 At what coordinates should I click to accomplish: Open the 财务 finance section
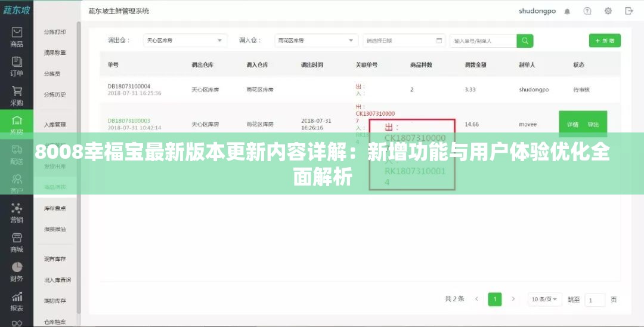coord(17,272)
